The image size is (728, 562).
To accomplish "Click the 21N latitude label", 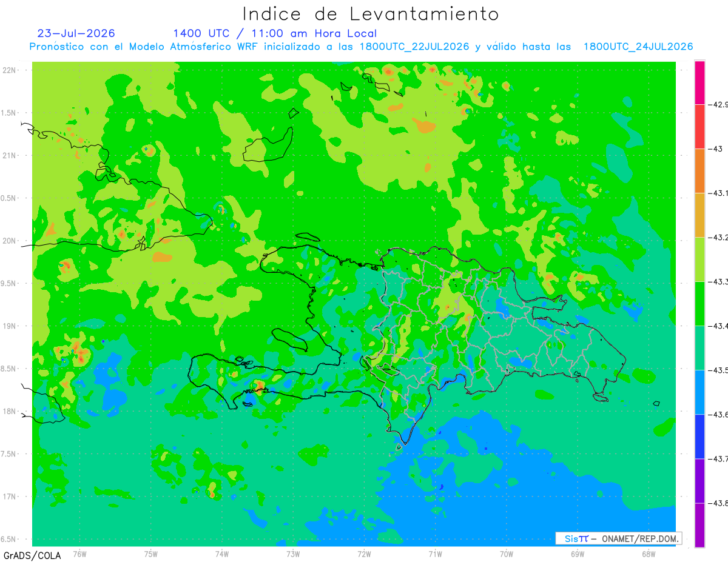I will click(x=10, y=155).
